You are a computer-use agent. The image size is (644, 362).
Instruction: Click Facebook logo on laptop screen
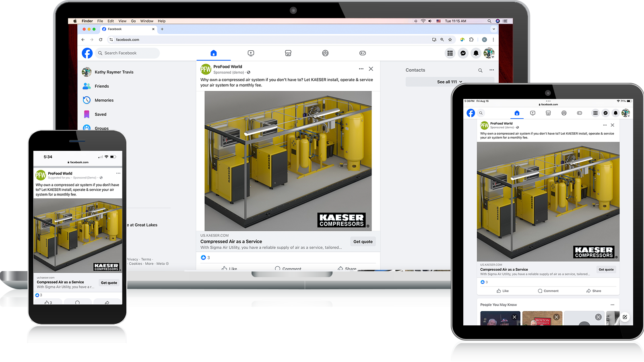pos(87,53)
